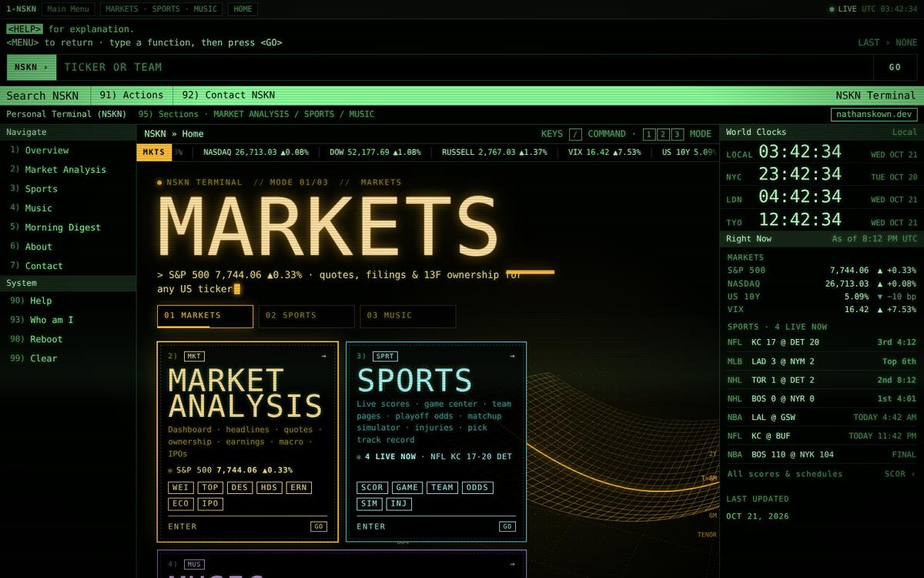Viewport: 924px width, 578px height.
Task: Click Local label in World Clocks
Action: (905, 133)
